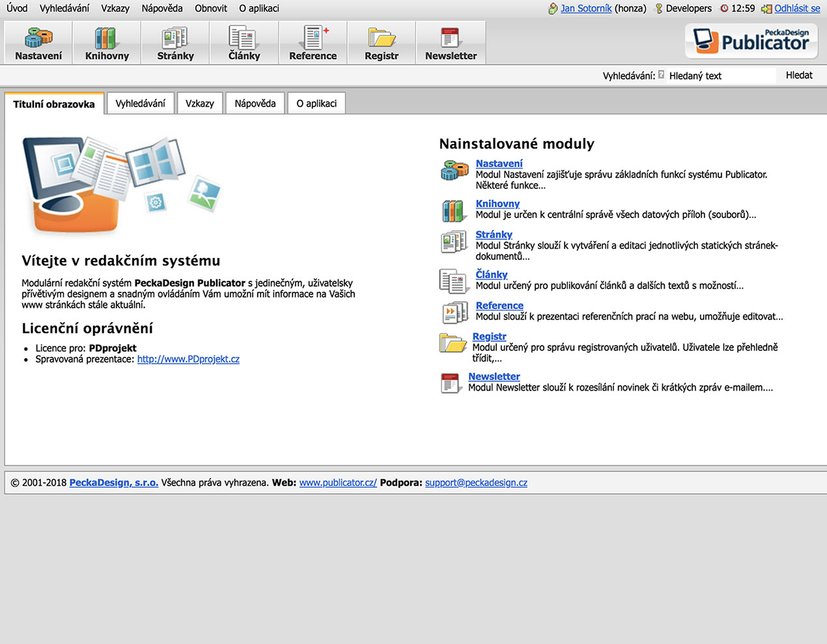
Task: Open the Reference link in installed modules
Action: tap(499, 305)
